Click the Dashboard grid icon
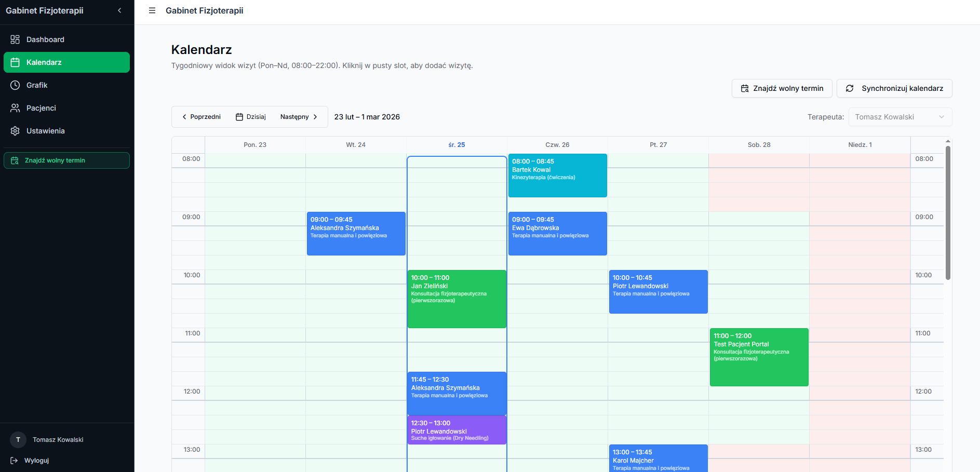 coord(15,39)
